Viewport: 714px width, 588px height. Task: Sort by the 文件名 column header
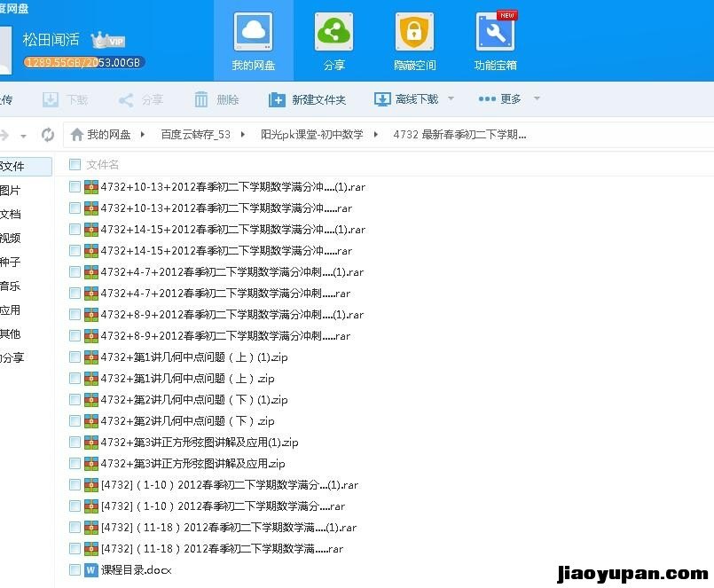click(103, 164)
